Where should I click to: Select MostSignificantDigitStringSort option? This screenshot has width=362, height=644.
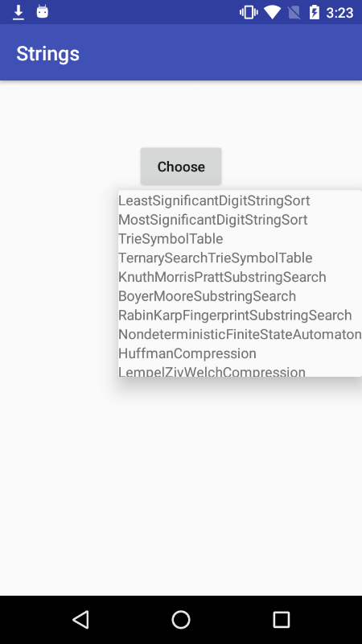240,220
